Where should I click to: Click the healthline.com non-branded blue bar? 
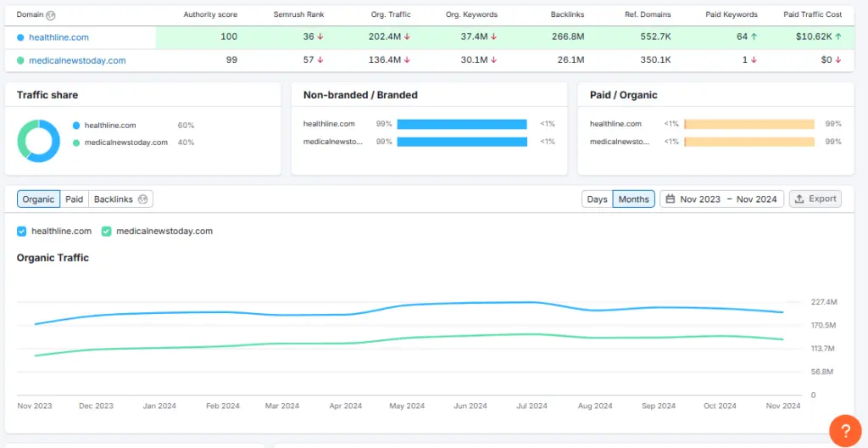(x=461, y=124)
